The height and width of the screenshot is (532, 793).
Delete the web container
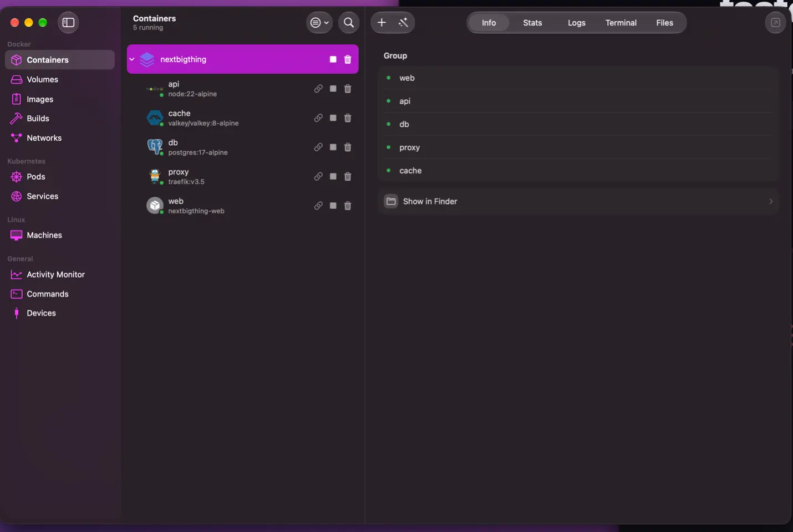[348, 206]
